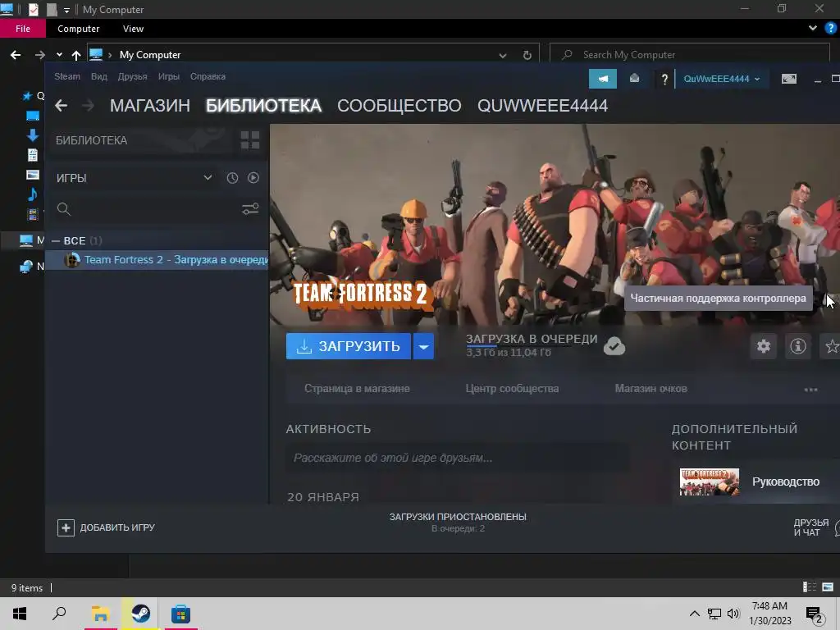Refresh My Computer Explorer window
Screen dimensions: 840x630
[x=527, y=55]
